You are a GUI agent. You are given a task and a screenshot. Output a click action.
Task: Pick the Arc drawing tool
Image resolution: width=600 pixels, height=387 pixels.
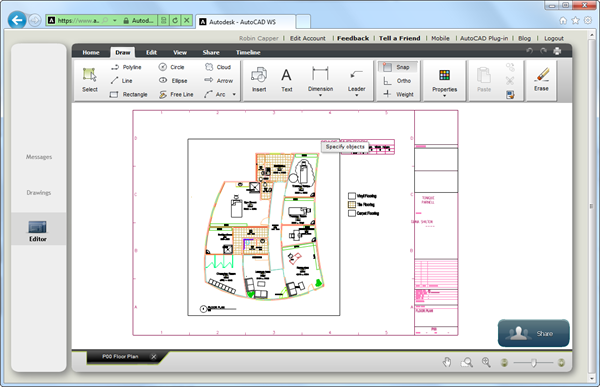[x=215, y=94]
